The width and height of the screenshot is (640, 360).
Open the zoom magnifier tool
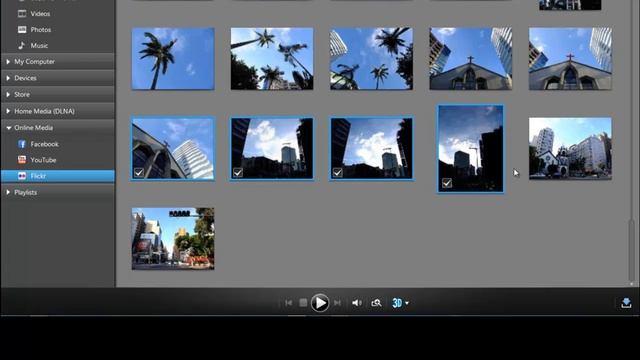pyautogui.click(x=376, y=303)
